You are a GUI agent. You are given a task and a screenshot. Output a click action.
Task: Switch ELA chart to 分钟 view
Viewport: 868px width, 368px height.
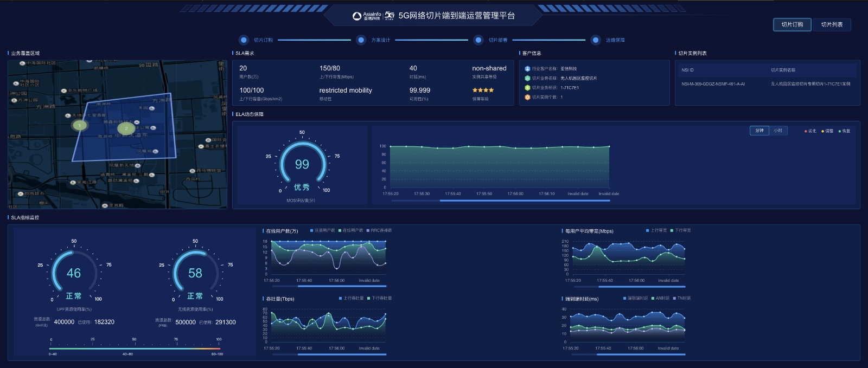click(x=759, y=131)
